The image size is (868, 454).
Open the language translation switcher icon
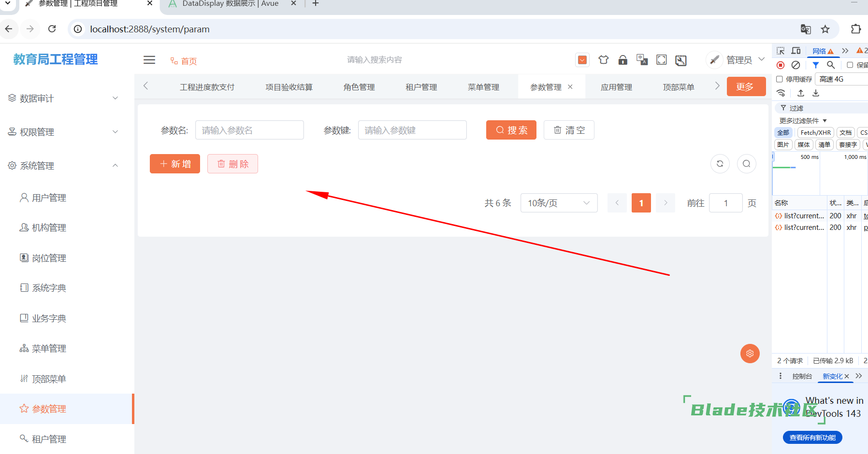[x=642, y=60]
